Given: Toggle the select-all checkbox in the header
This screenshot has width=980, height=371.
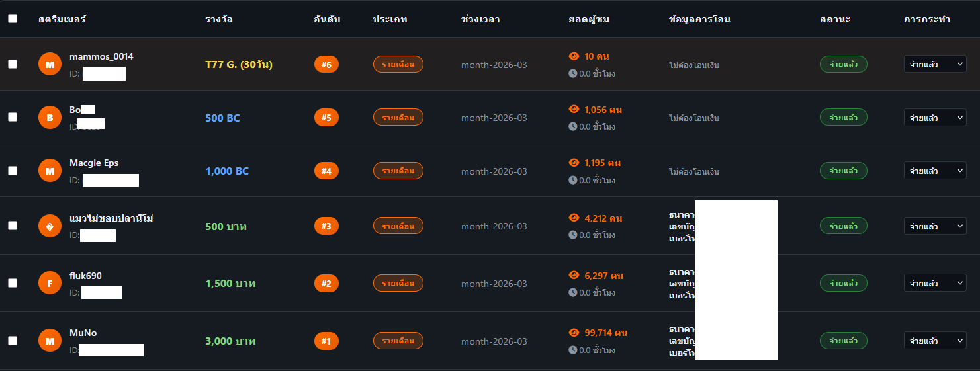Looking at the screenshot, I should point(13,19).
